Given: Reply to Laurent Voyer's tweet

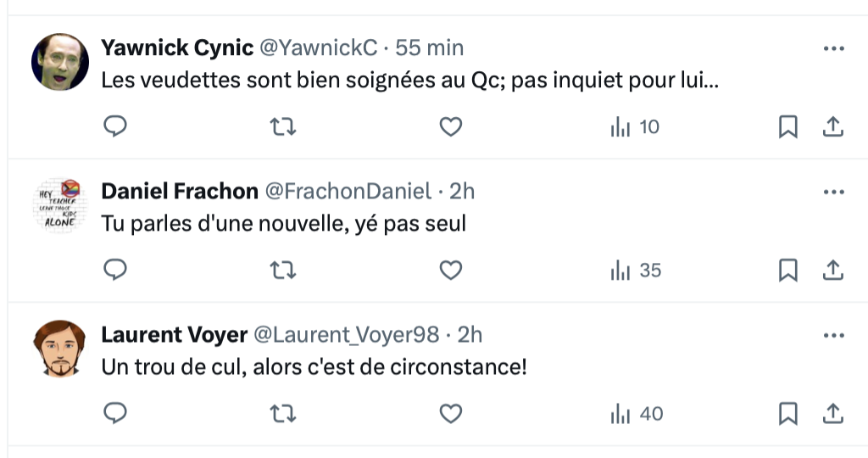Looking at the screenshot, I should (115, 414).
